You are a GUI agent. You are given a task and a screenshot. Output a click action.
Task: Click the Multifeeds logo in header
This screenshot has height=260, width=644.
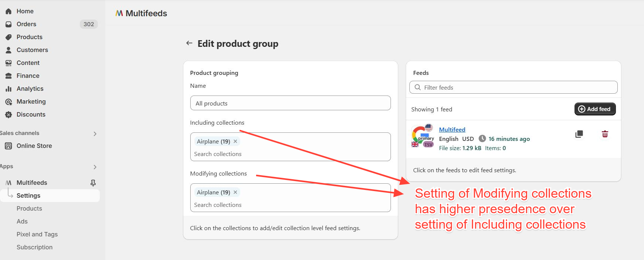tap(119, 13)
